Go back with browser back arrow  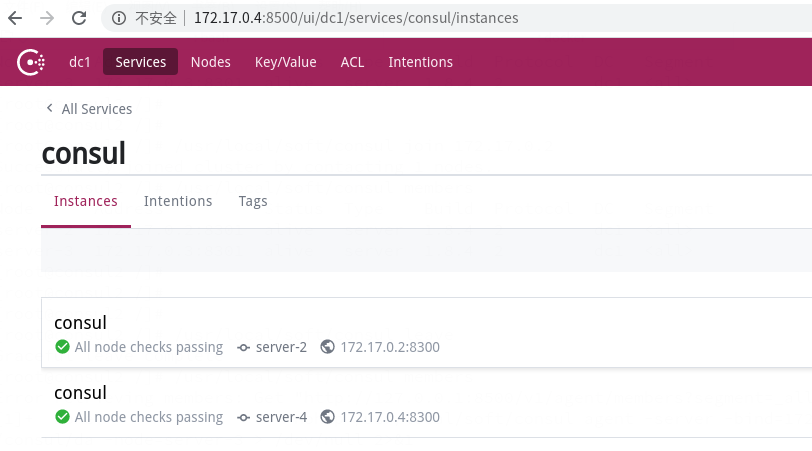pos(15,18)
